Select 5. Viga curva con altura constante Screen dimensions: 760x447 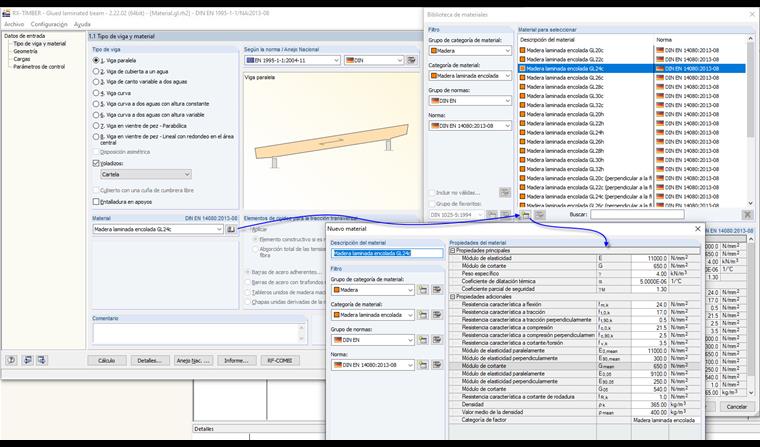[x=96, y=104]
